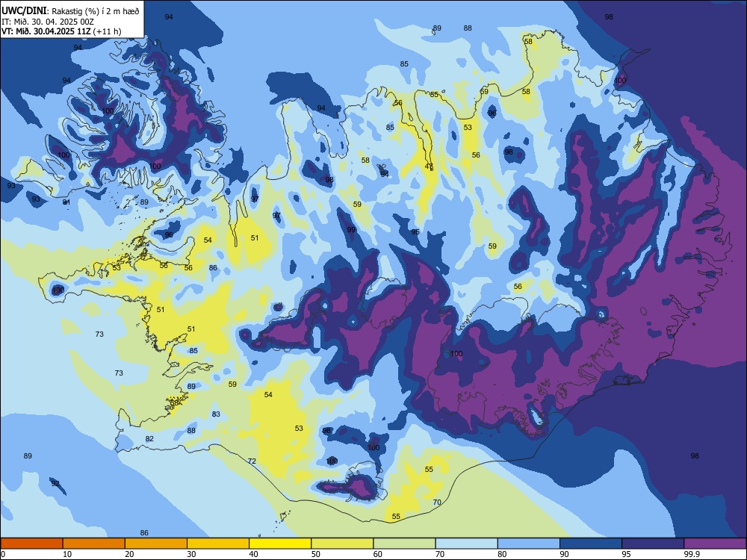Image resolution: width=747 pixels, height=560 pixels.
Task: Click the map value "91" in the Westfjords
Action: pos(66,202)
